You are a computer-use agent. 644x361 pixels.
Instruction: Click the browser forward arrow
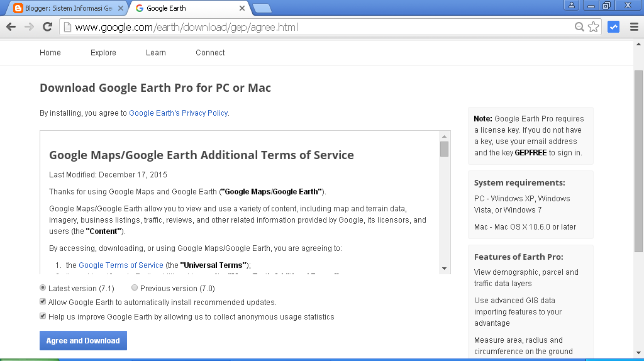(x=29, y=27)
